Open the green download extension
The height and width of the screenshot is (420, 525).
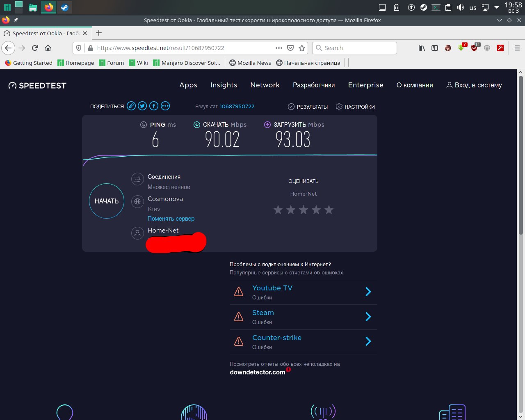[462, 47]
